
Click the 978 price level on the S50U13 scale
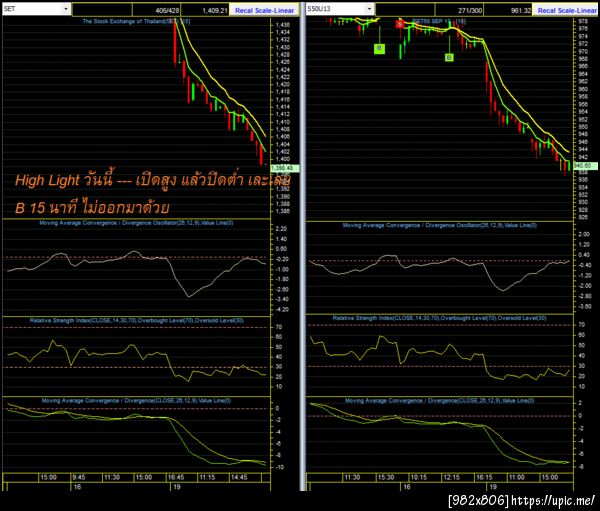[583, 21]
